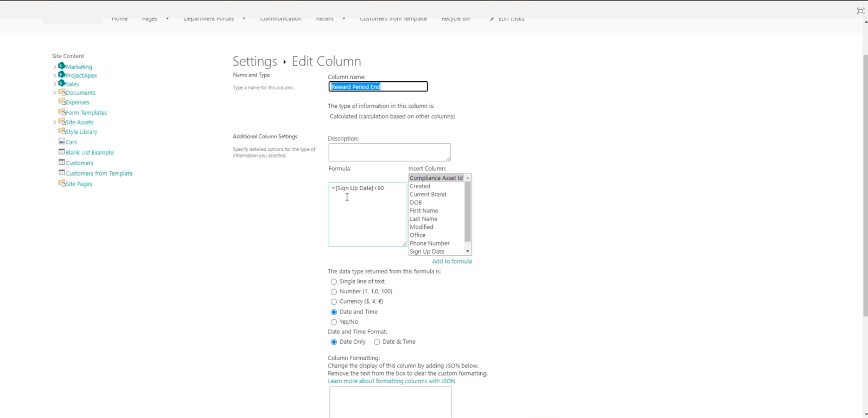Click the Column name input field
The image size is (868, 418).
[378, 87]
